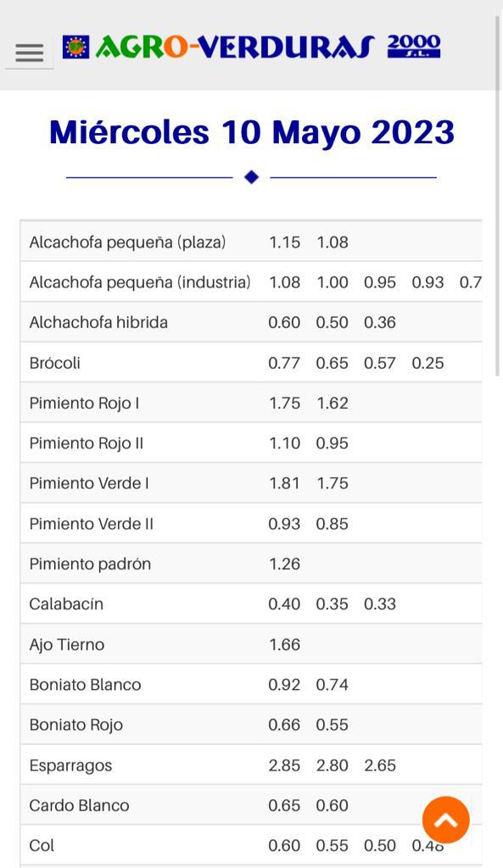Select the Alcachofa pequeña (industria) row
Image resolution: width=503 pixels, height=868 pixels.
(251, 282)
